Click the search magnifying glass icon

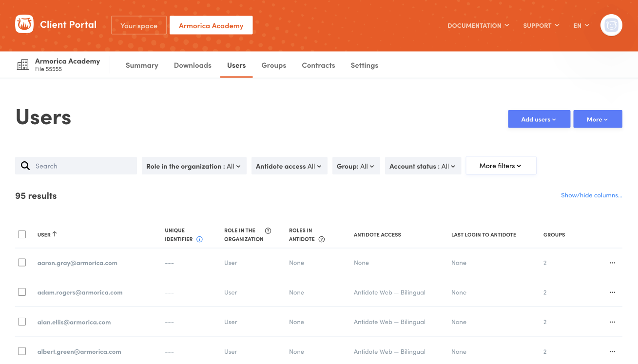coord(25,166)
